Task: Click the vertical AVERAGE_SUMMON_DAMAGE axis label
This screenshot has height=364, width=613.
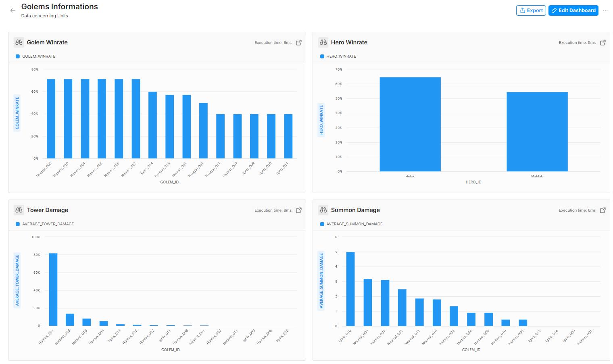Action: click(321, 281)
